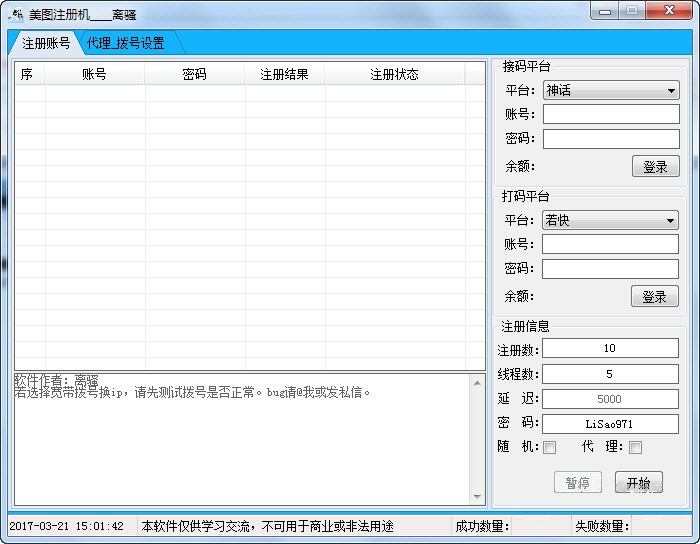This screenshot has height=544, width=700.
Task: Click the 注册结果 column header
Action: click(284, 74)
